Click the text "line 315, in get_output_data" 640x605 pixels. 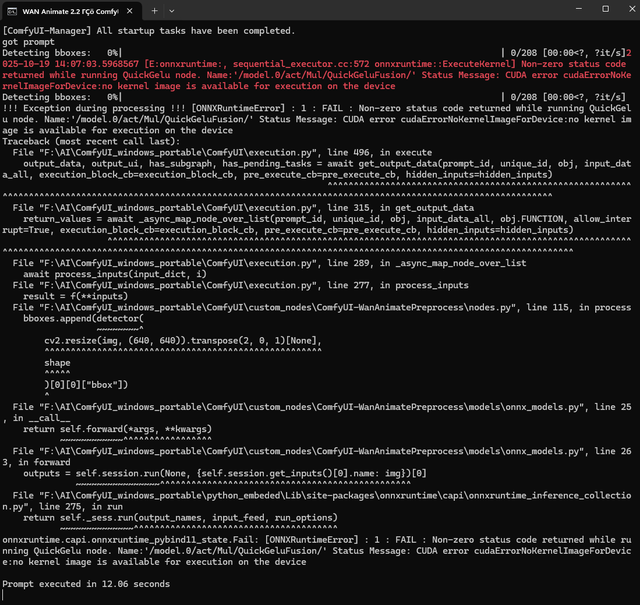tap(401, 208)
